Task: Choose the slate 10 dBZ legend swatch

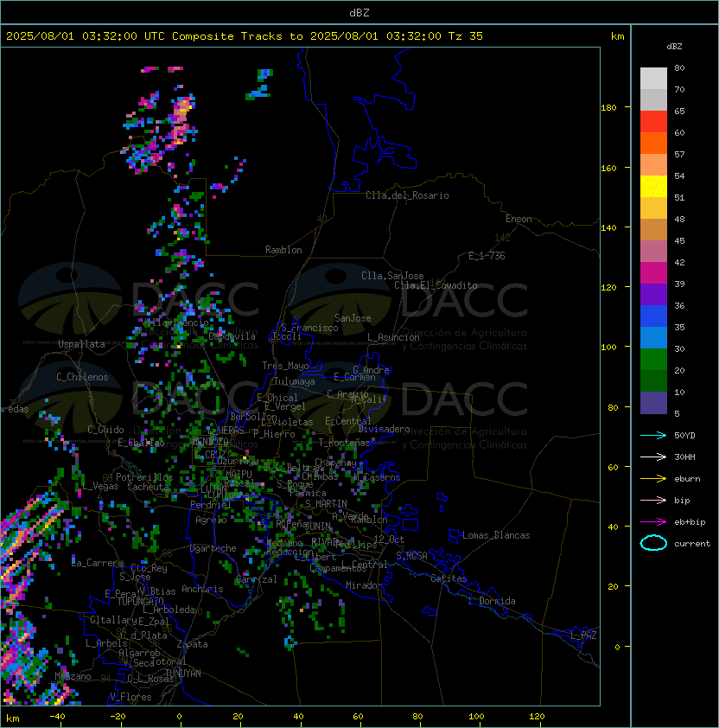Action: pyautogui.click(x=653, y=403)
